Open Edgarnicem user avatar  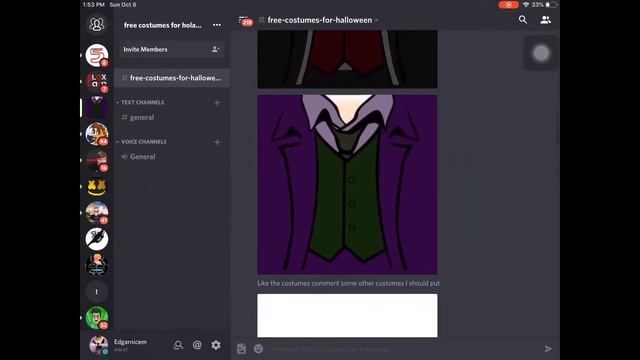[99, 345]
